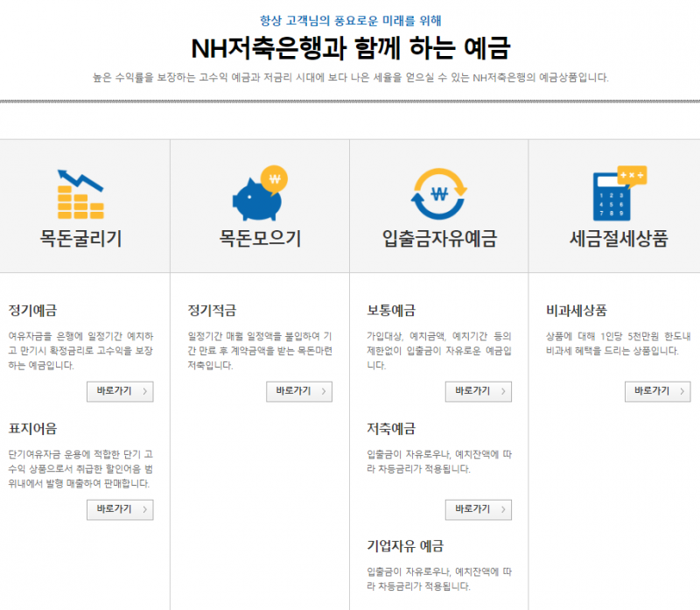Click the 입출금자유예금 won cycle icon
The height and width of the screenshot is (610, 700).
click(x=439, y=193)
